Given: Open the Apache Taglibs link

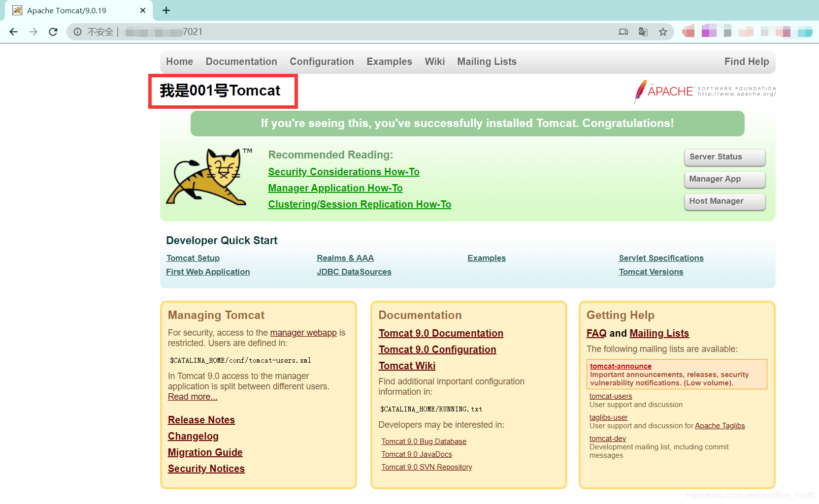Looking at the screenshot, I should [x=720, y=426].
